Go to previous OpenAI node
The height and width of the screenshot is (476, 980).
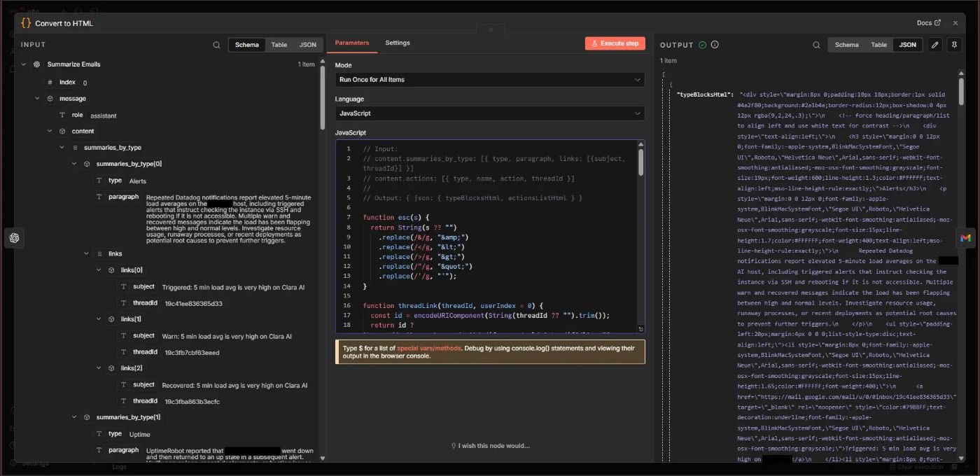click(x=14, y=238)
